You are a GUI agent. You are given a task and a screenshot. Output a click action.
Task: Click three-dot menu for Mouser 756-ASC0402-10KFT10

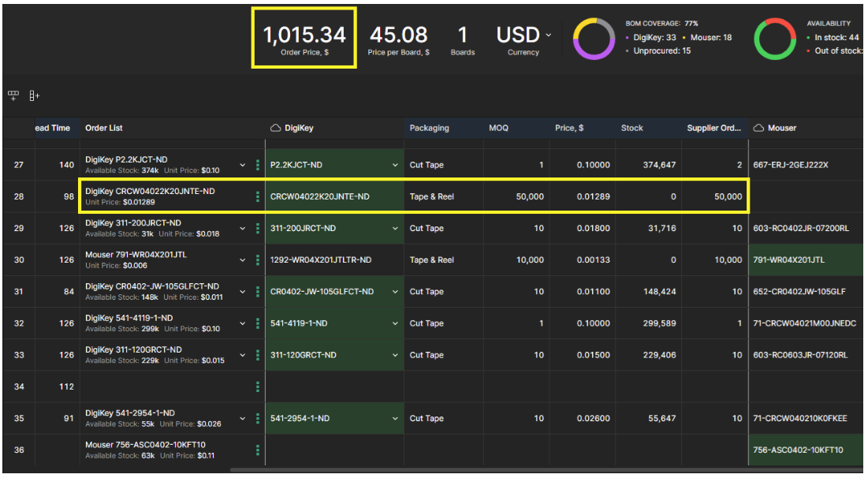pyautogui.click(x=257, y=450)
